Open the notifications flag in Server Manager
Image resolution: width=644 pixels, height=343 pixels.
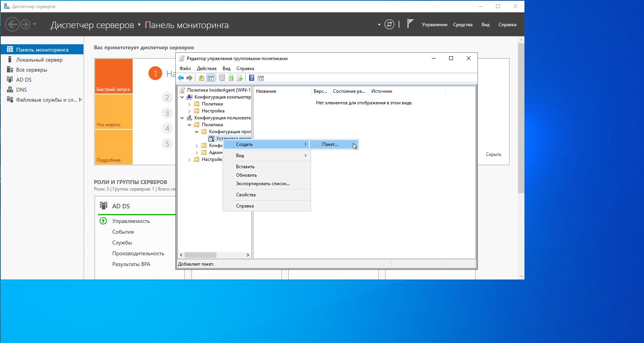click(410, 24)
